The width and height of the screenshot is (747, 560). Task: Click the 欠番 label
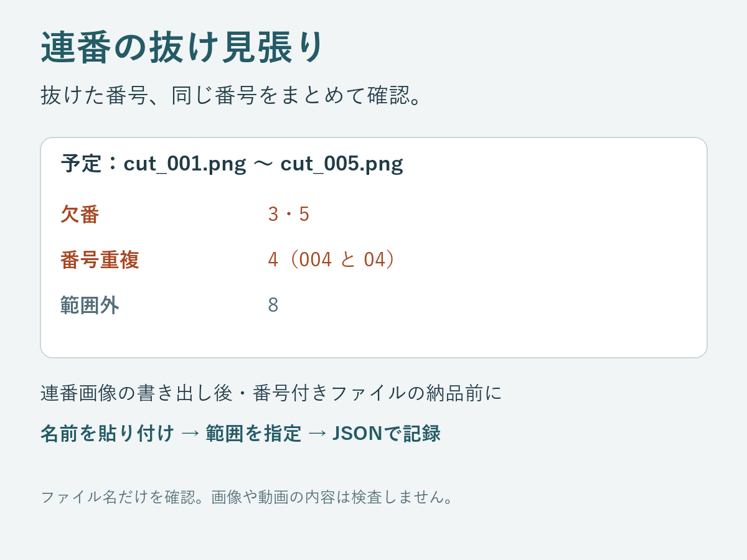click(x=80, y=214)
